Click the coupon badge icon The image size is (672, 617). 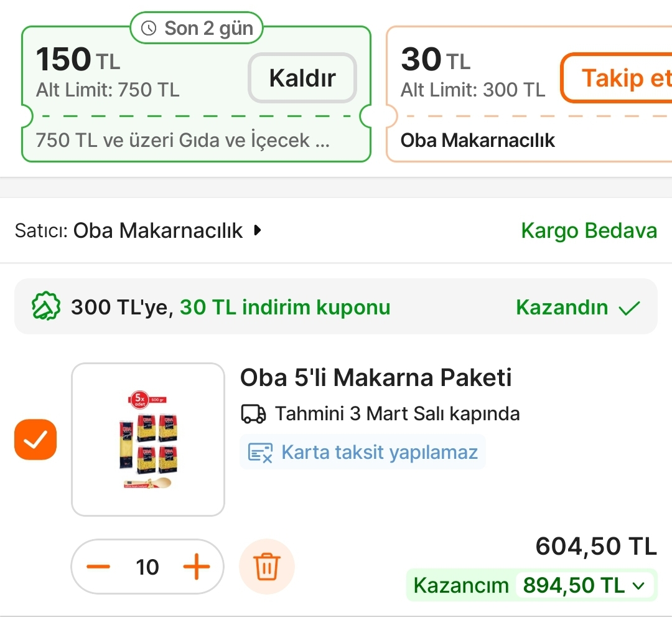(46, 306)
